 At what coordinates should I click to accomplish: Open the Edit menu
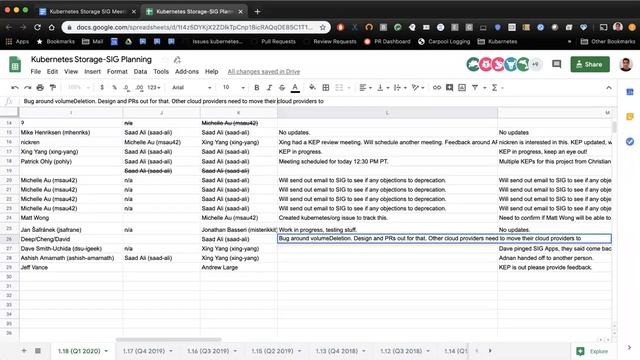52,71
